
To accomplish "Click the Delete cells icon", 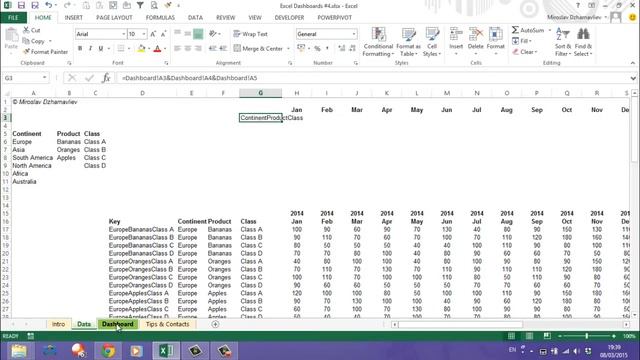I will (476, 40).
